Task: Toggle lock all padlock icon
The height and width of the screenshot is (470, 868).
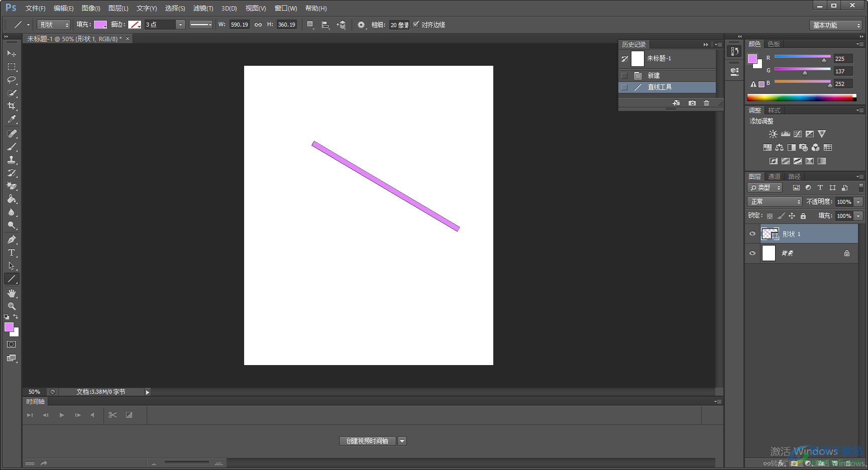Action: [x=803, y=216]
